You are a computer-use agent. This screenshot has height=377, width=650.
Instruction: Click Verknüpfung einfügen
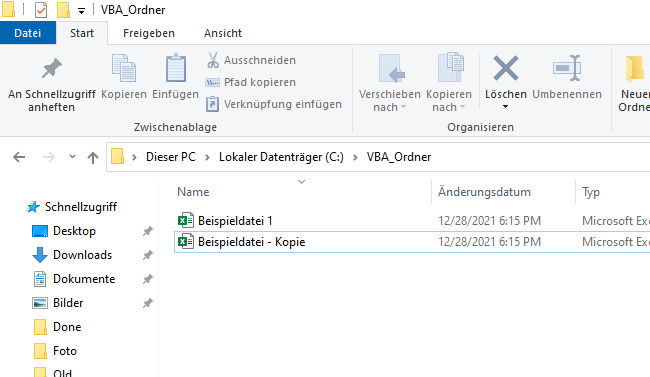(274, 104)
